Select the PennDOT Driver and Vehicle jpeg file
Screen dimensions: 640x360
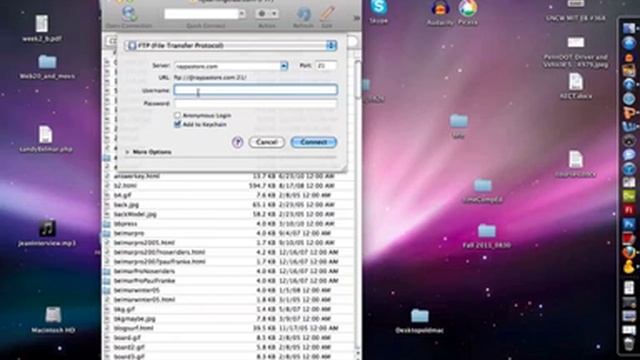[576, 52]
